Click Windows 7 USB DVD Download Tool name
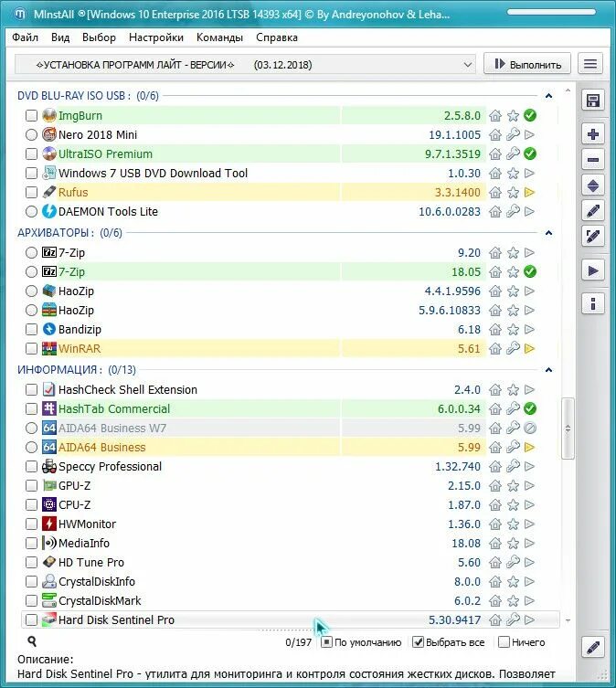The height and width of the screenshot is (688, 616). [x=153, y=174]
